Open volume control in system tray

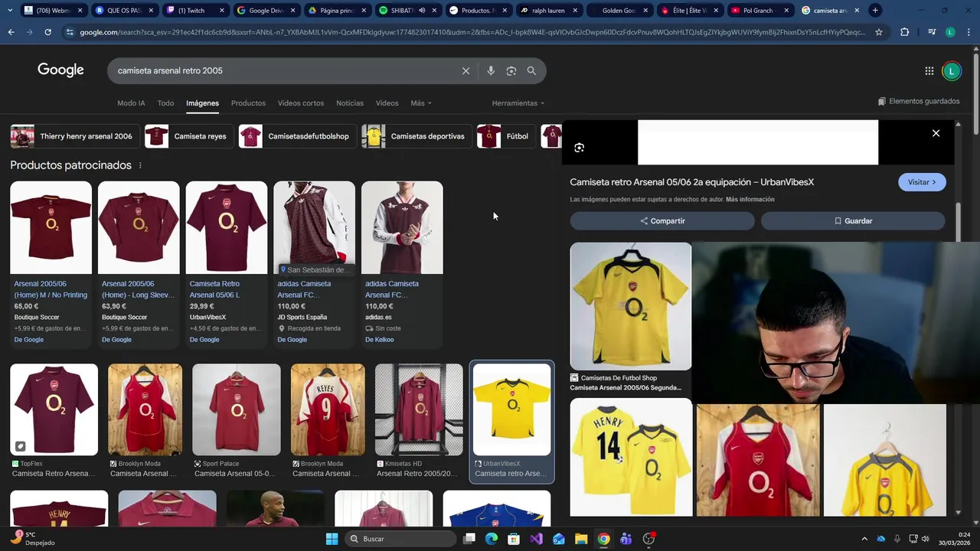(x=925, y=539)
